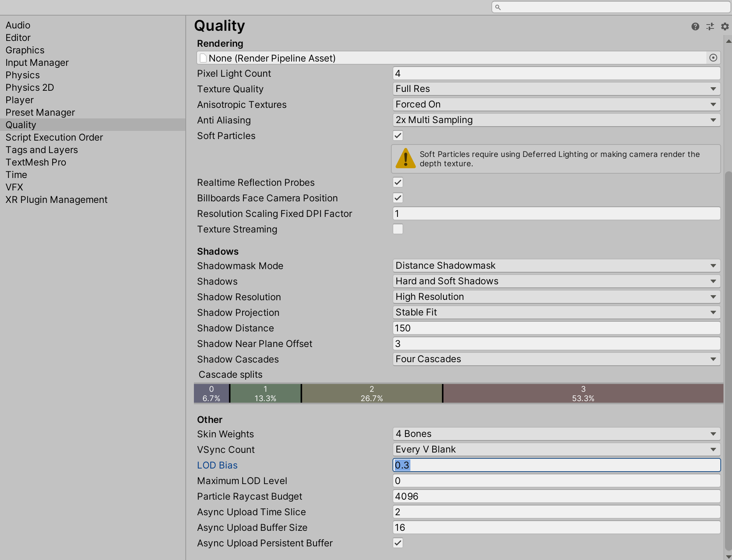Open the Anti Aliasing dropdown
The width and height of the screenshot is (732, 560).
tap(556, 120)
